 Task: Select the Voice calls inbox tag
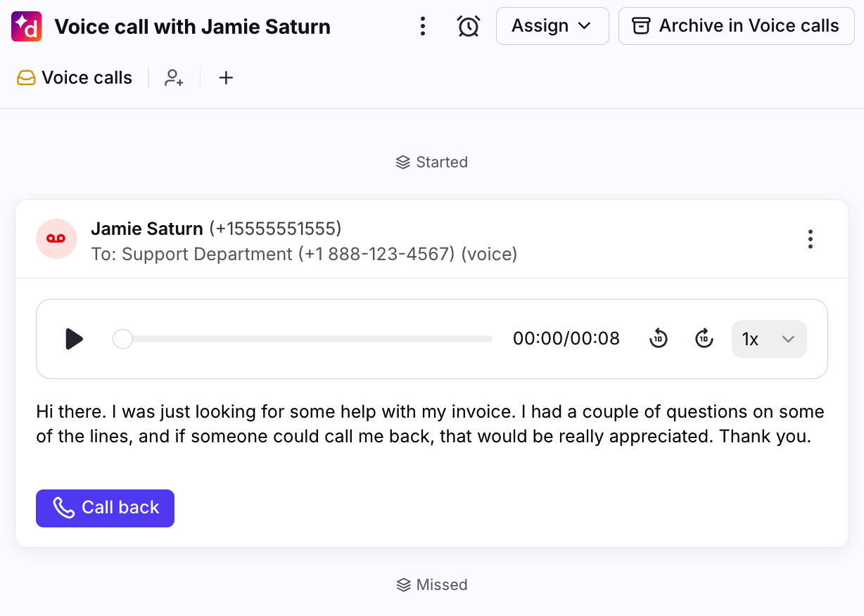tap(75, 78)
